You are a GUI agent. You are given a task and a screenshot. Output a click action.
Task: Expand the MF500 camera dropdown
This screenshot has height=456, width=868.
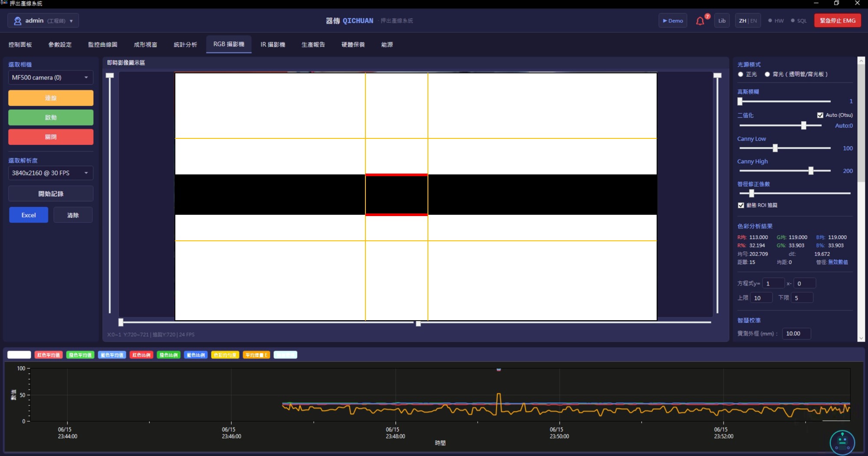pyautogui.click(x=51, y=77)
